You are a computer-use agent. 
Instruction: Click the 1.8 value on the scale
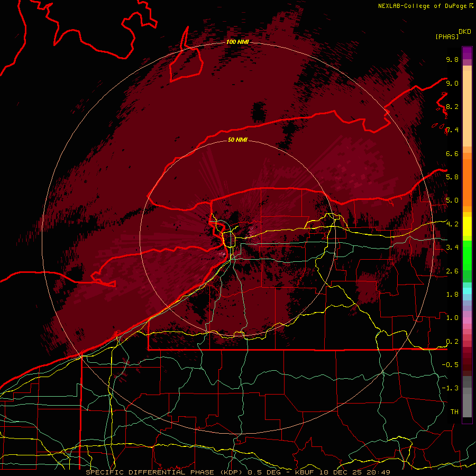pos(452,294)
